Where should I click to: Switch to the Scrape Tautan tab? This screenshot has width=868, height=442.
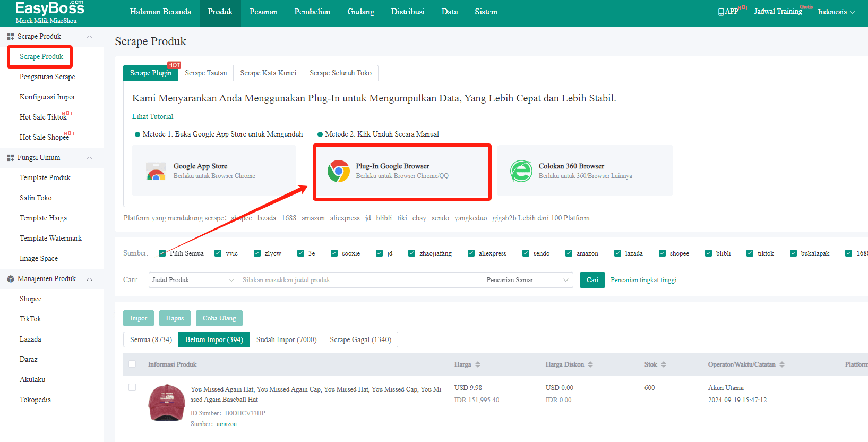(206, 73)
